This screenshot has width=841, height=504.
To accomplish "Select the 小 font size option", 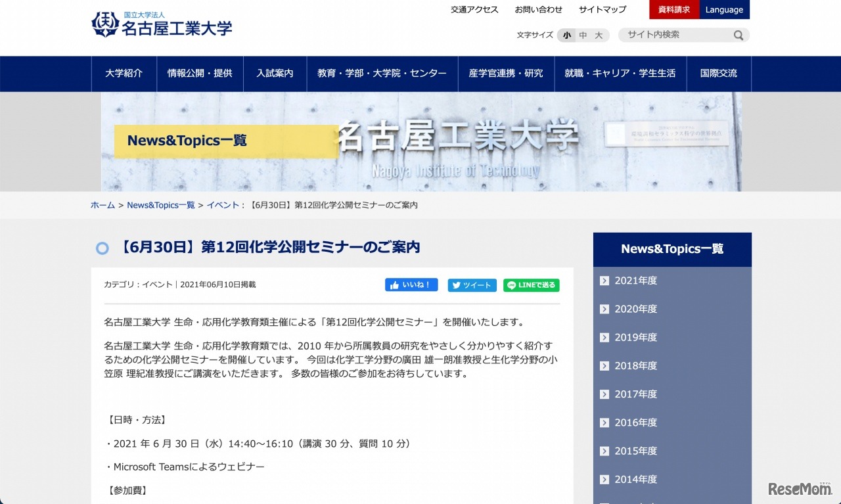I will click(566, 35).
